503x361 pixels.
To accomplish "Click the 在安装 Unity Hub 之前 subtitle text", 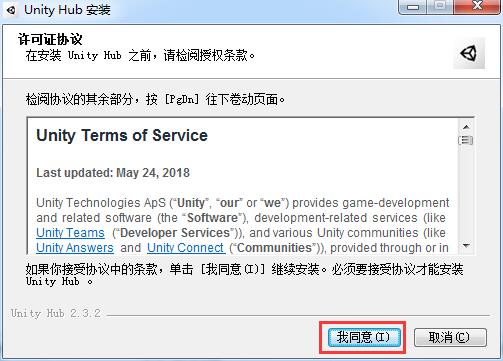I will [x=140, y=55].
